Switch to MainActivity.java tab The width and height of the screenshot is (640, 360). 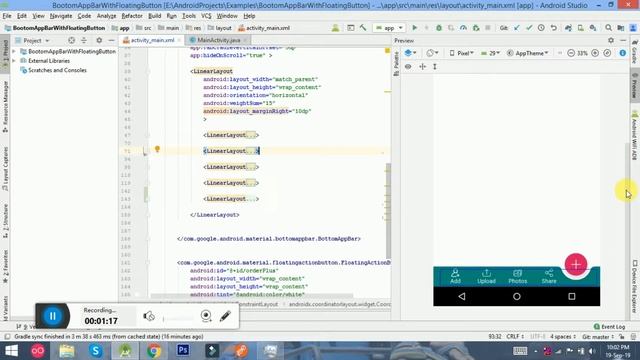click(218, 40)
